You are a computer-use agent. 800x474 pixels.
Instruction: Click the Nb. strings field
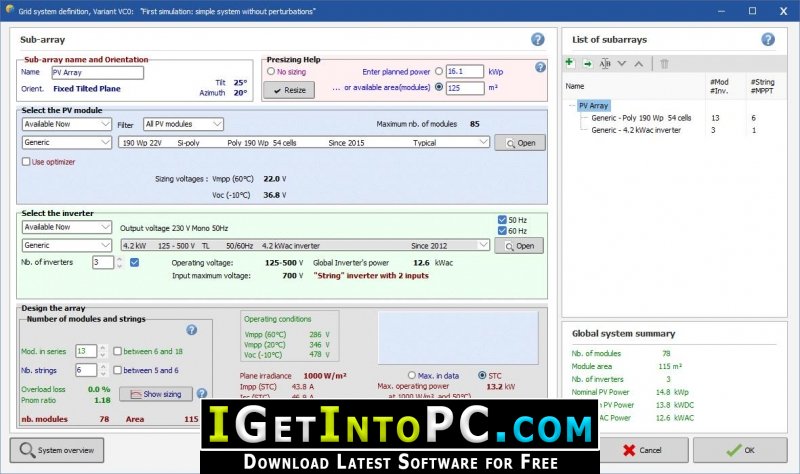[86, 370]
